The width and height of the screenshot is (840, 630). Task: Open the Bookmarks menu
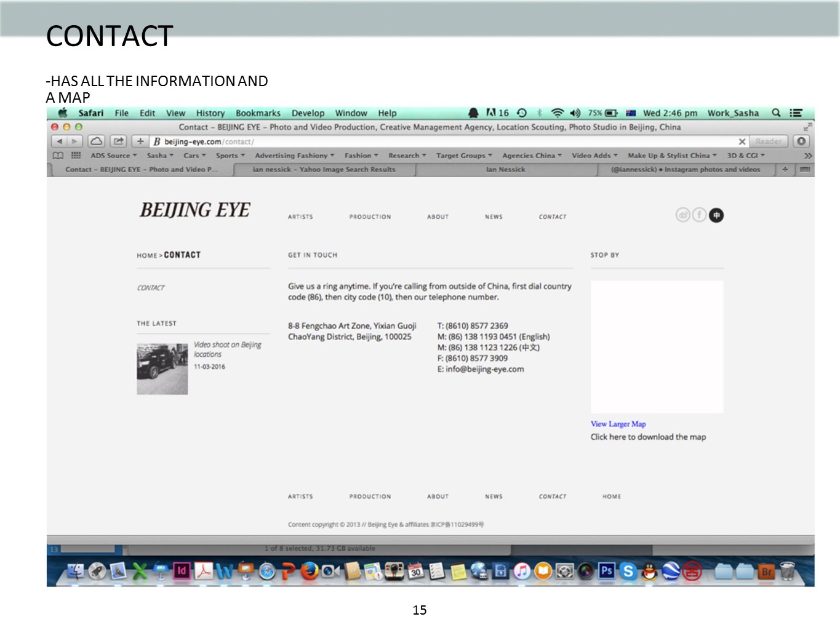(258, 113)
